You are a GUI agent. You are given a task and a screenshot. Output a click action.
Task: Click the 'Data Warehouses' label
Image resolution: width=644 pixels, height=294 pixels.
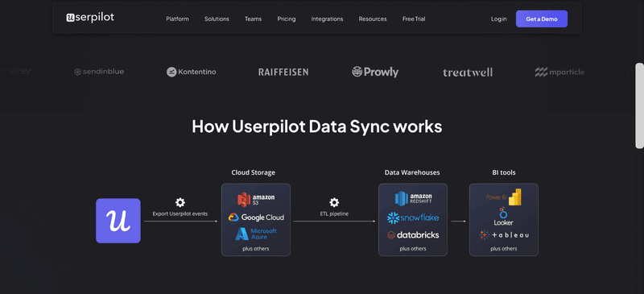pyautogui.click(x=412, y=172)
